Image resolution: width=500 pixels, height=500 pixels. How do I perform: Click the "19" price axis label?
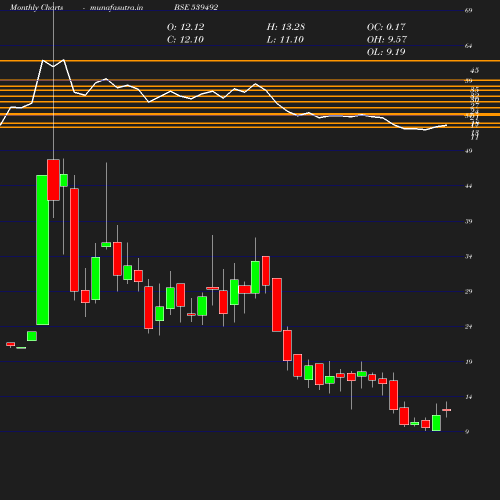coord(468,362)
